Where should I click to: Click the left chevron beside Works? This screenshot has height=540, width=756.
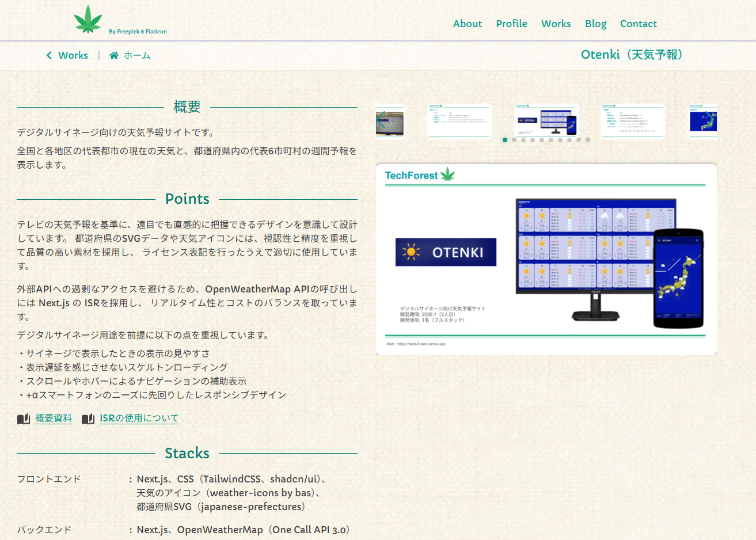[49, 55]
